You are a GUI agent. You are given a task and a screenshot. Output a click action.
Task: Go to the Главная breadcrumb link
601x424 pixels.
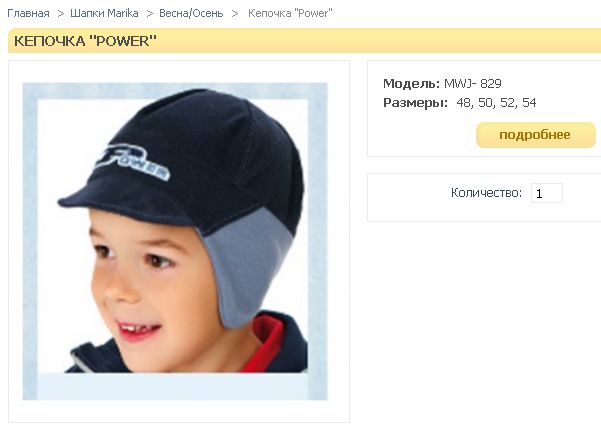pos(28,13)
